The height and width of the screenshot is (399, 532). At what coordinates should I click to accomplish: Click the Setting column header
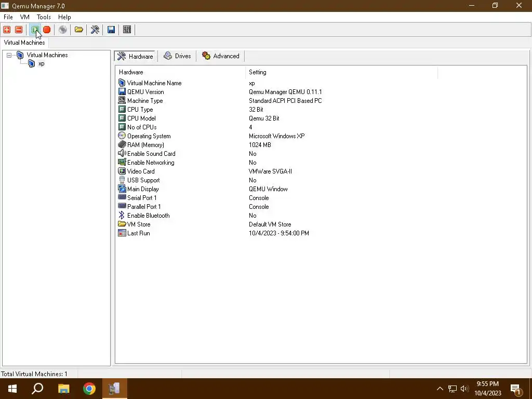click(x=342, y=72)
